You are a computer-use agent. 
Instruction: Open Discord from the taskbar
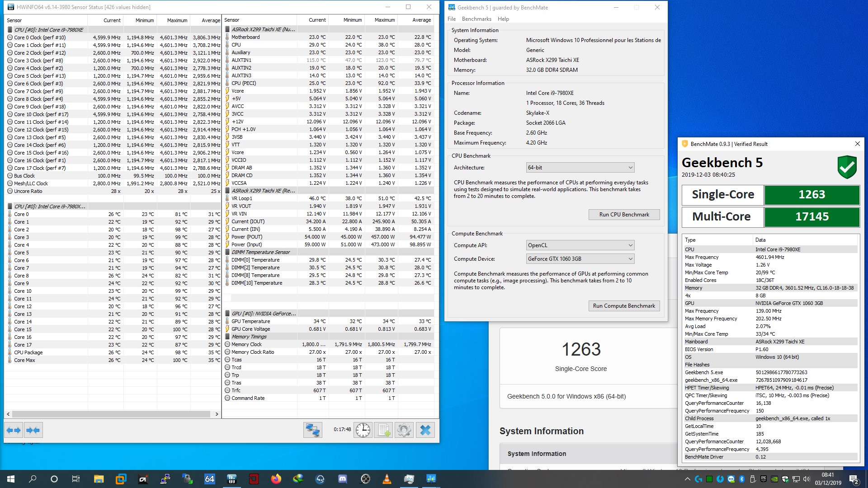click(x=342, y=479)
